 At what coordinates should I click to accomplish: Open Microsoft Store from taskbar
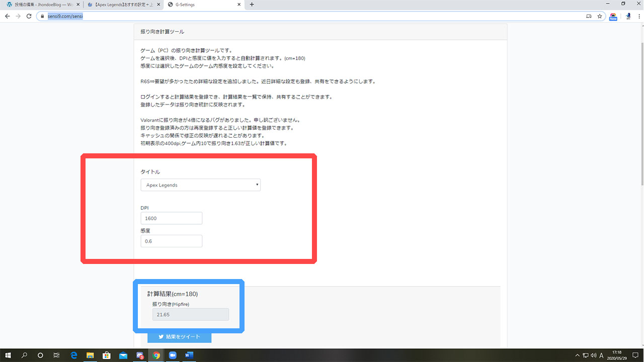coord(107,355)
